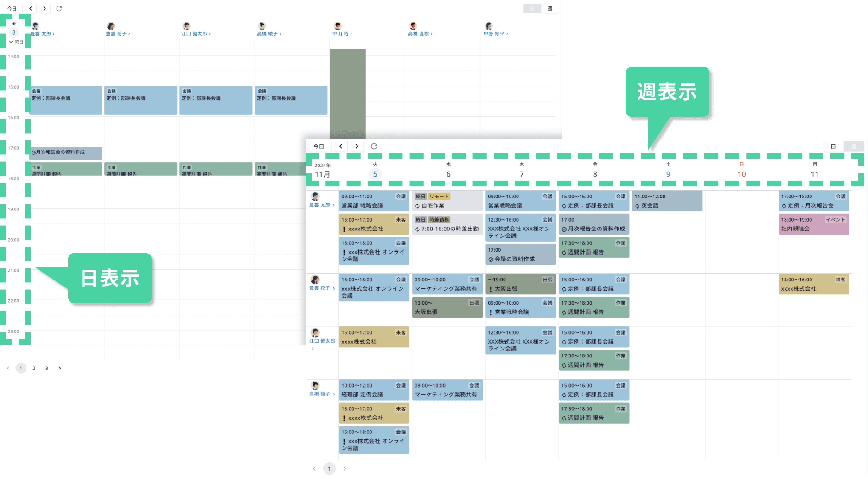Viewport: 868px width, 484px height.
Task: Open 中野 修平 profile link
Action: (496, 34)
